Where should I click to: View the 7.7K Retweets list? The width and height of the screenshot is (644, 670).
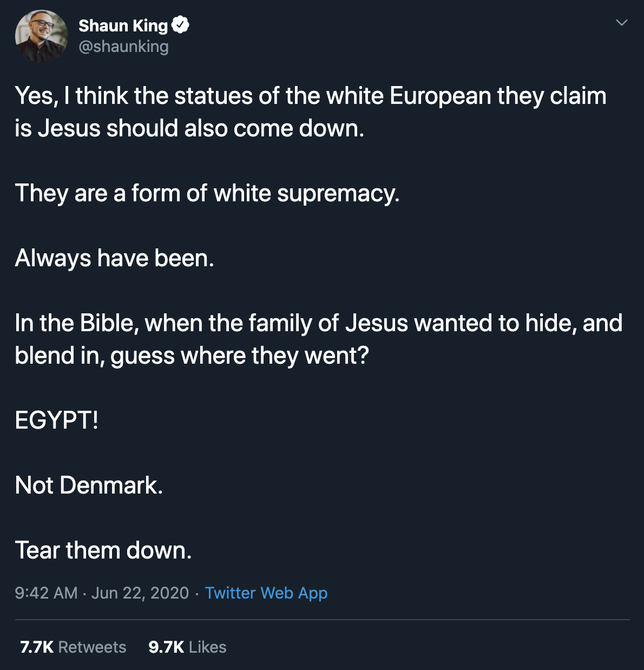point(73,647)
